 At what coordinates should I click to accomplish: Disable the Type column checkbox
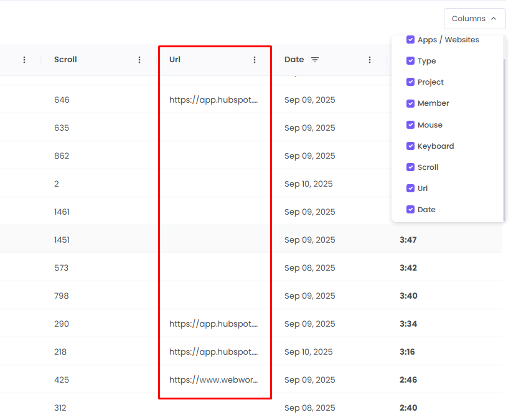[x=410, y=60]
